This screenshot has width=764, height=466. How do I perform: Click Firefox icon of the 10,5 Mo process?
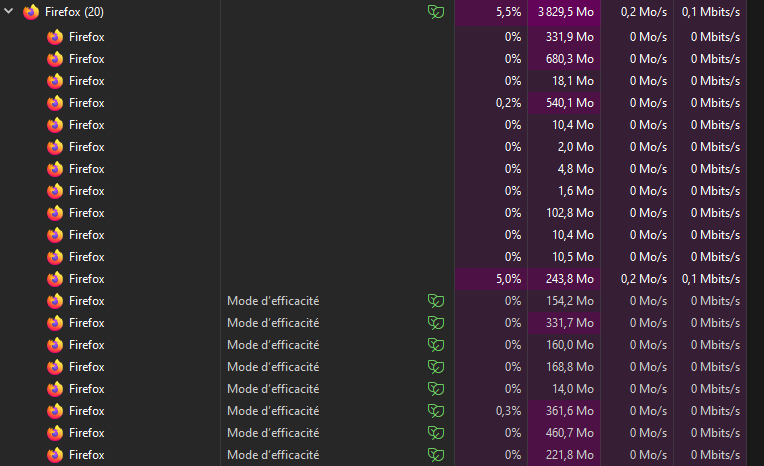click(55, 257)
